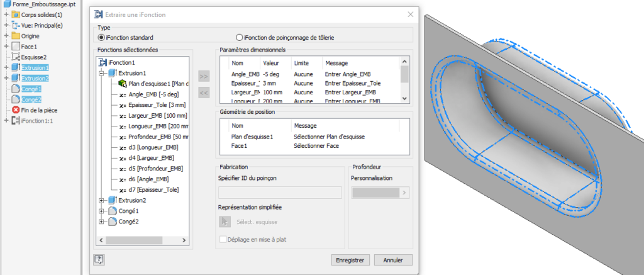
Task: Click the Sélect. esquisse cursor icon
Action: [x=225, y=222]
